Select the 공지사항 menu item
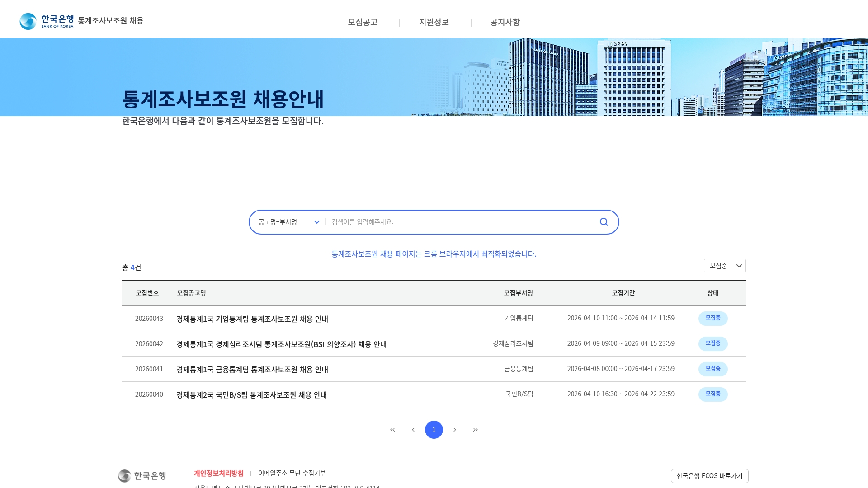Screen dimensions: 868x488 [504, 22]
